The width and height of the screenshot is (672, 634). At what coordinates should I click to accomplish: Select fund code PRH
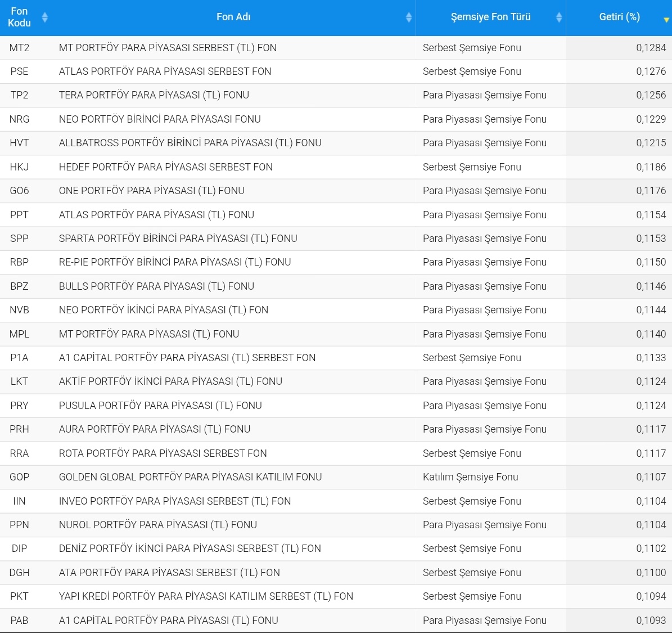tap(19, 429)
